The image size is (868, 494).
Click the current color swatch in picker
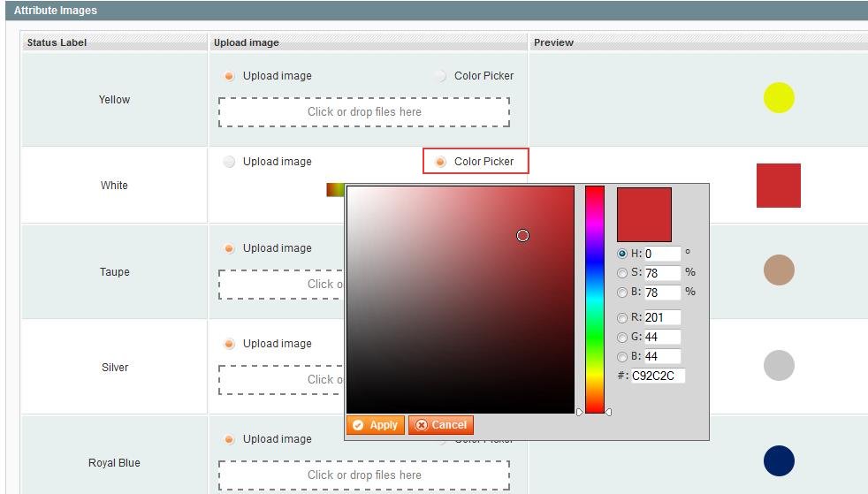(x=643, y=215)
